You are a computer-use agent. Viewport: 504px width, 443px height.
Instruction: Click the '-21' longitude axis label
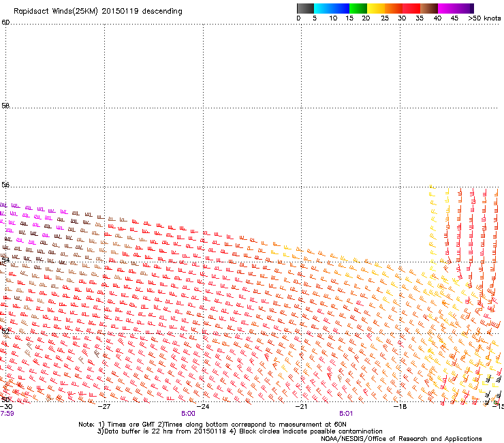pyautogui.click(x=301, y=407)
